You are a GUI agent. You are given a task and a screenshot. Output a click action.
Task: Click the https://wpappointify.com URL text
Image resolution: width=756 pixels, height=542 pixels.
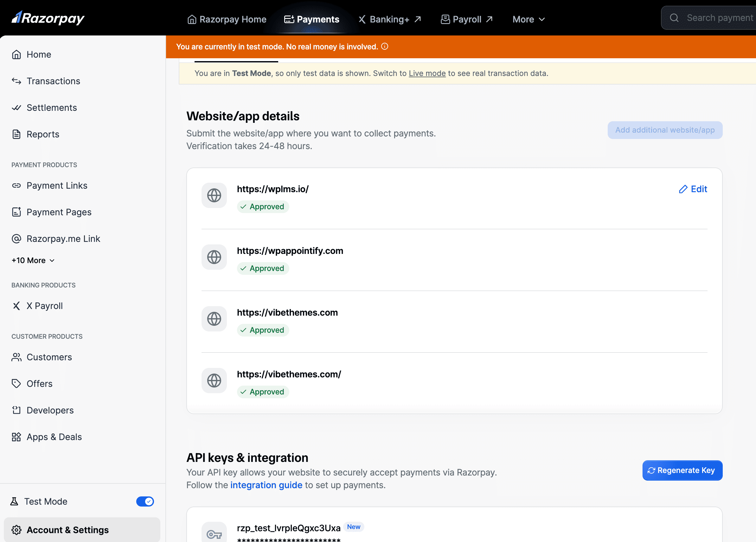pos(290,250)
